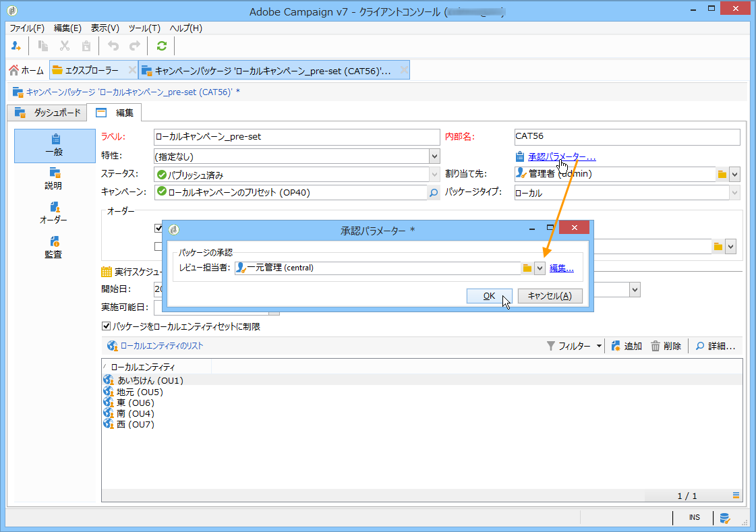Toggle the unchecked checkbox in オーダー group

tap(158, 247)
